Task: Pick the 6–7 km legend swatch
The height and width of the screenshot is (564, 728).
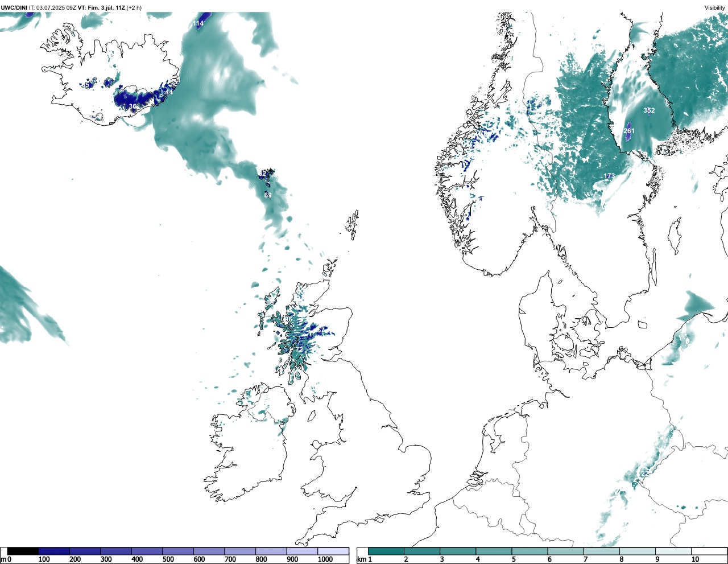Action: click(x=565, y=551)
